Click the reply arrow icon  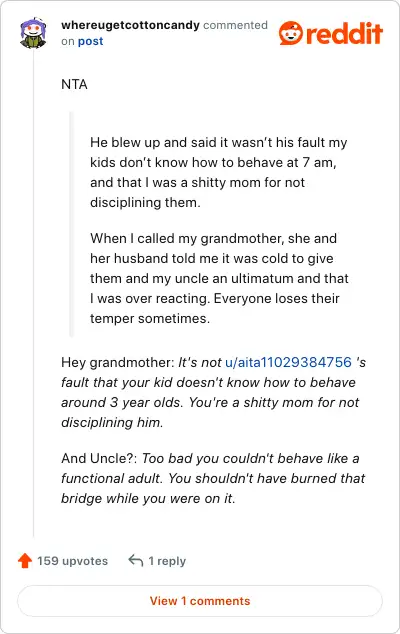[136, 560]
